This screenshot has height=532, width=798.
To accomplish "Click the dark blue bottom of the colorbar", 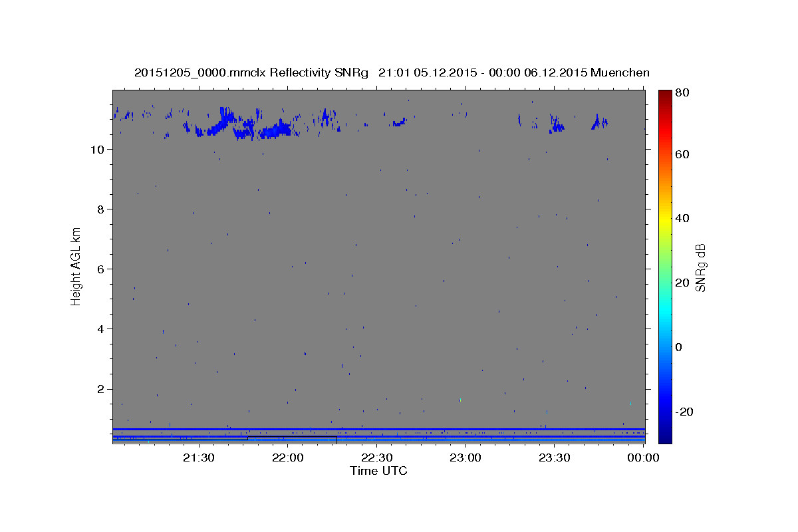I will 665,436.
